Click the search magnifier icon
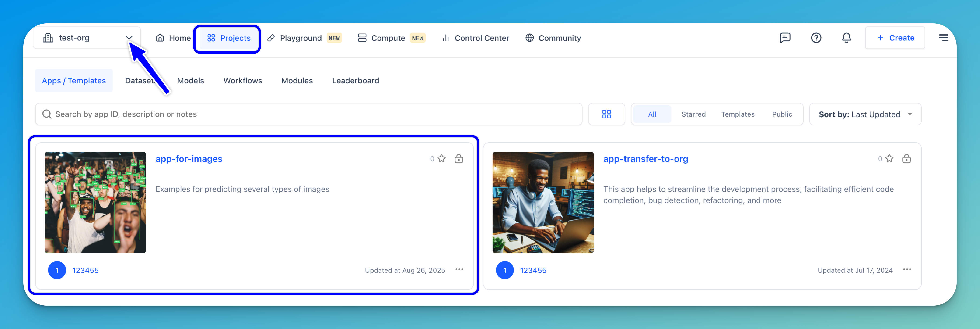The height and width of the screenshot is (329, 980). click(x=47, y=114)
